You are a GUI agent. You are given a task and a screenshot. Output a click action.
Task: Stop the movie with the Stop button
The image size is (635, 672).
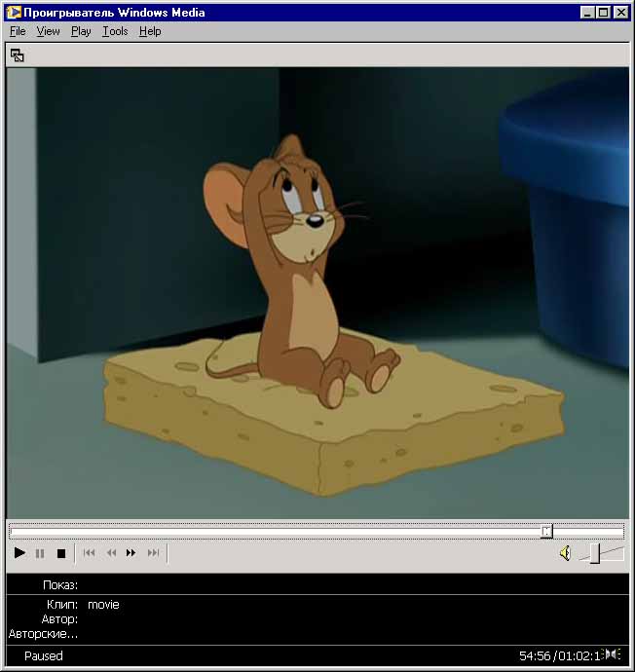(61, 553)
